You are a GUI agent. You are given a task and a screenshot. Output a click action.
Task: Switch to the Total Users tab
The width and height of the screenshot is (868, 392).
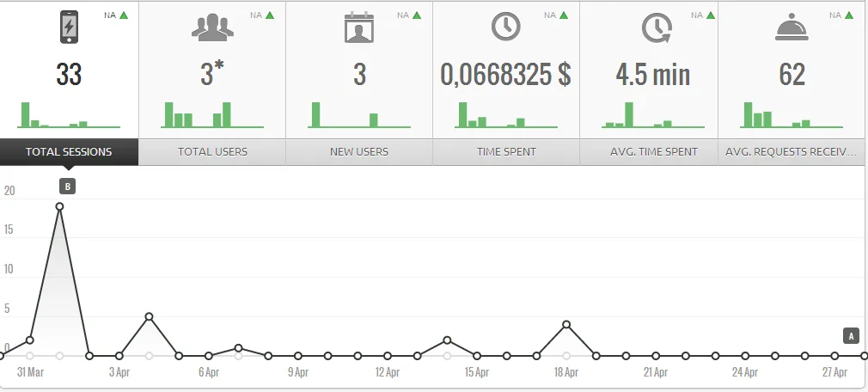tap(212, 151)
